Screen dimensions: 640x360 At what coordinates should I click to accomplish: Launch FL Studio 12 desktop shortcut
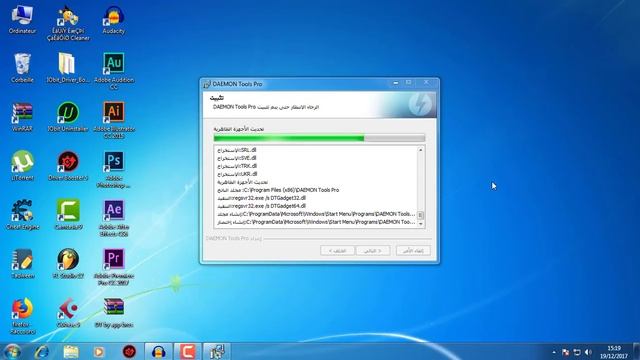[x=68, y=264]
